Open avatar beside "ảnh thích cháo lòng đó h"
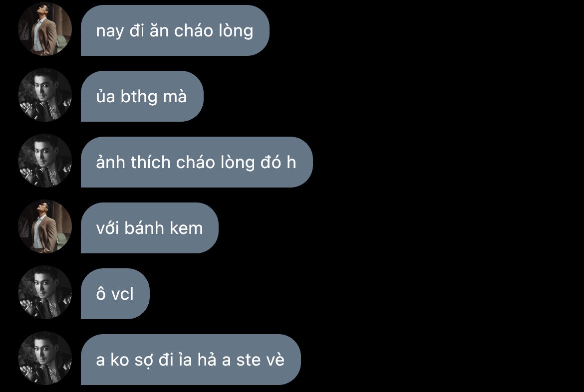This screenshot has height=392, width=584. pyautogui.click(x=45, y=161)
